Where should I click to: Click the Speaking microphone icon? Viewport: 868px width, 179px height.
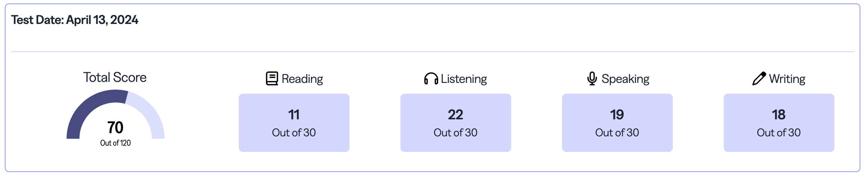click(x=592, y=78)
